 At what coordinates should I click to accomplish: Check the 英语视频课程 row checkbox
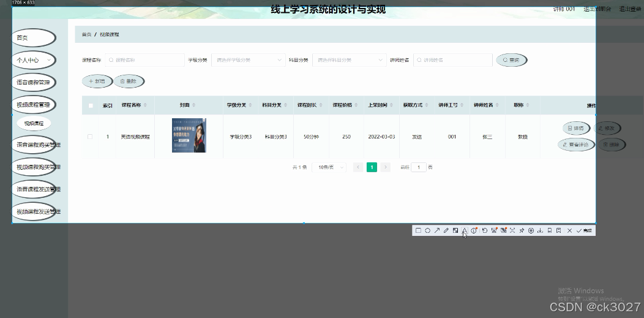(90, 137)
